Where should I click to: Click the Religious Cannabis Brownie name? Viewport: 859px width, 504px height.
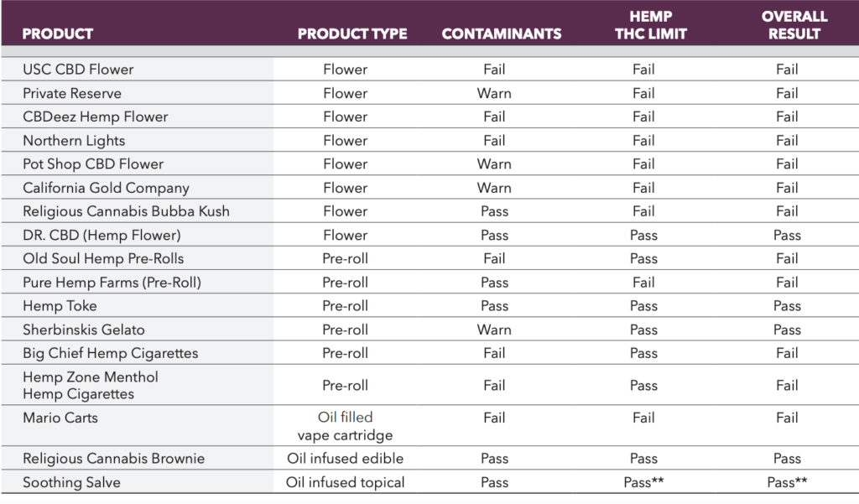coord(113,459)
